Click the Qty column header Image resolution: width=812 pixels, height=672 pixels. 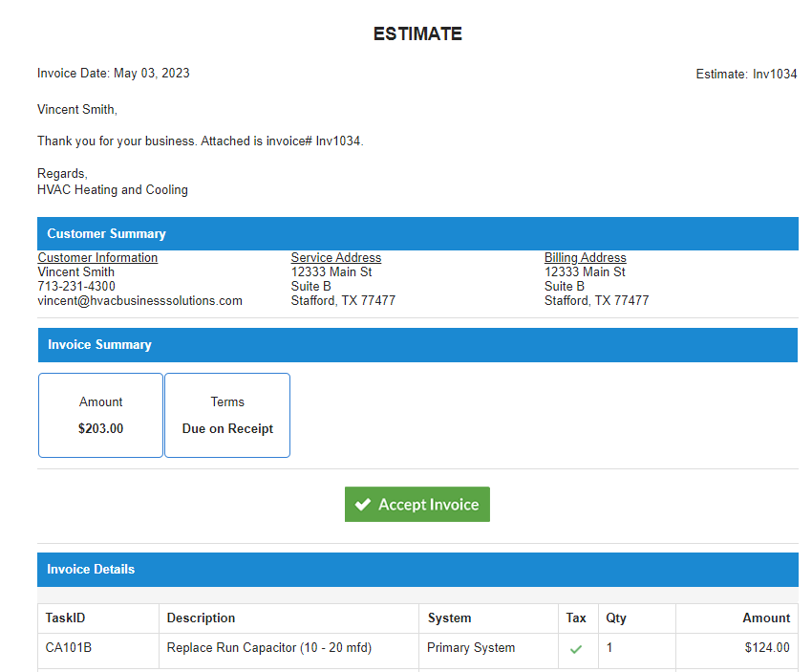[x=616, y=618]
